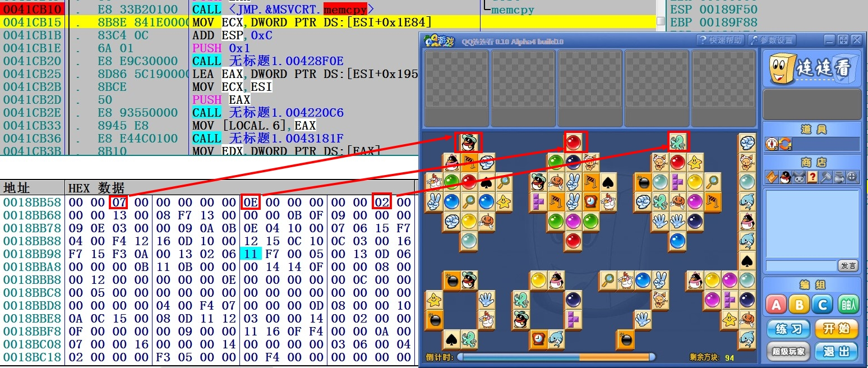The width and height of the screenshot is (868, 368).
Task: Click the 地址 column header in hex dump
Action: (16, 187)
